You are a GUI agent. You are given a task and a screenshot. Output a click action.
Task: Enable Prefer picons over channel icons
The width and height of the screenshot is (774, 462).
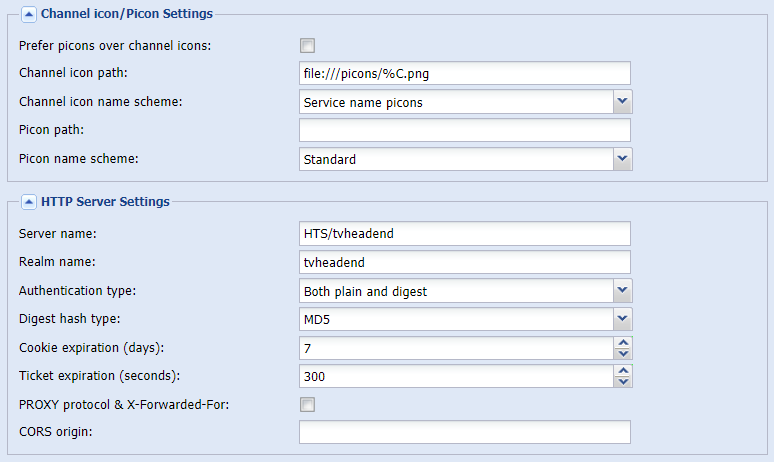coord(307,45)
